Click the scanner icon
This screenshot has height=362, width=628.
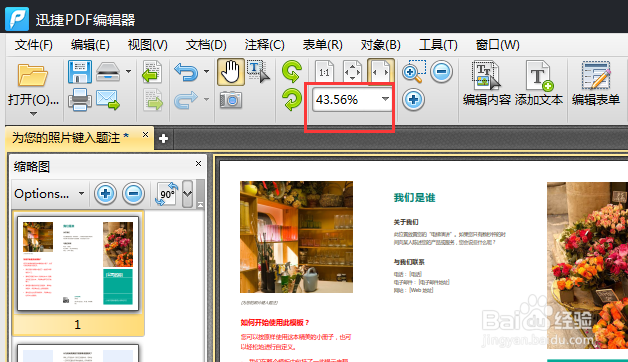(x=108, y=72)
